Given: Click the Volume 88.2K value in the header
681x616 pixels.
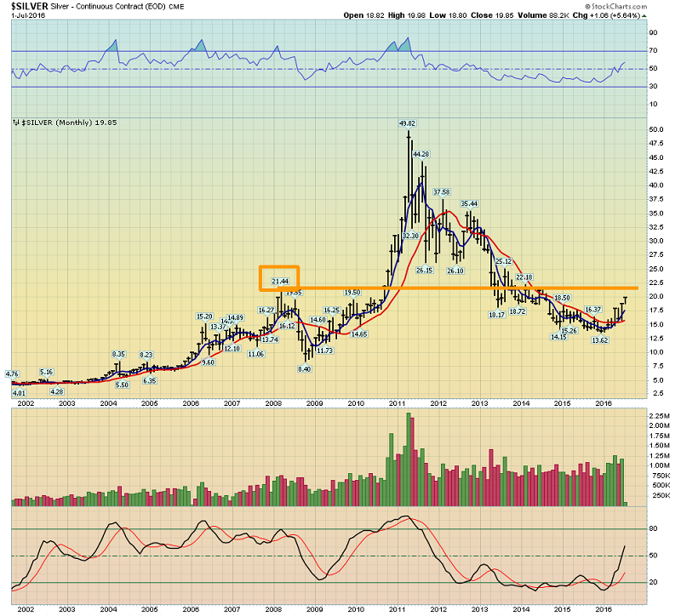Looking at the screenshot, I should [x=543, y=15].
